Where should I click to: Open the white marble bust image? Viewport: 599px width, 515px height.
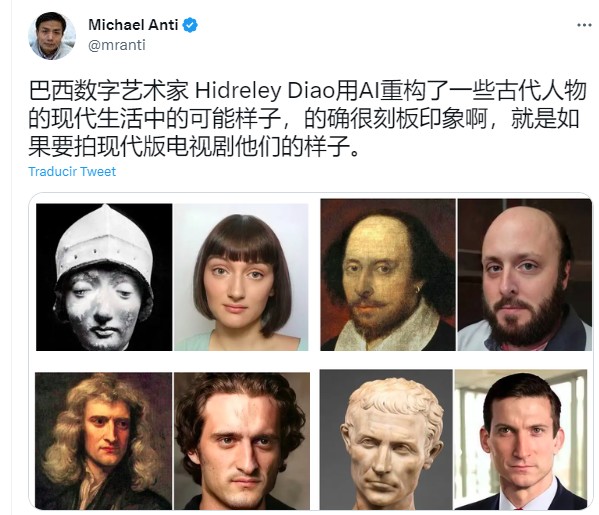pos(386,439)
